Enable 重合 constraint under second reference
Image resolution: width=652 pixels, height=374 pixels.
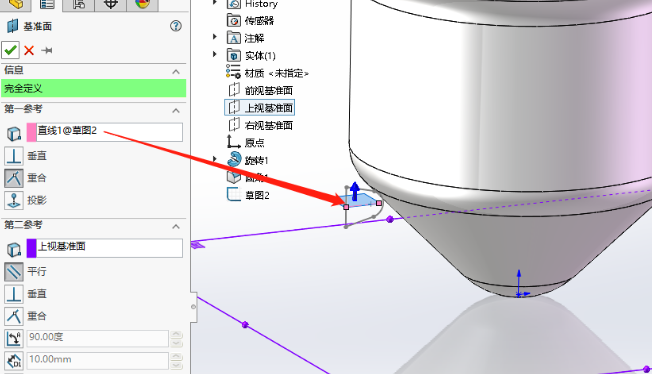pyautogui.click(x=14, y=316)
